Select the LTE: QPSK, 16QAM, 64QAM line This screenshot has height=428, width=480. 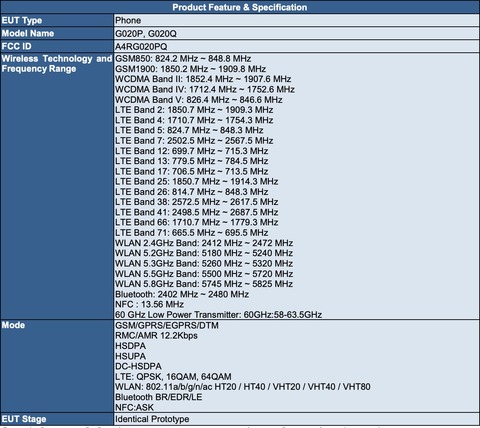(173, 377)
